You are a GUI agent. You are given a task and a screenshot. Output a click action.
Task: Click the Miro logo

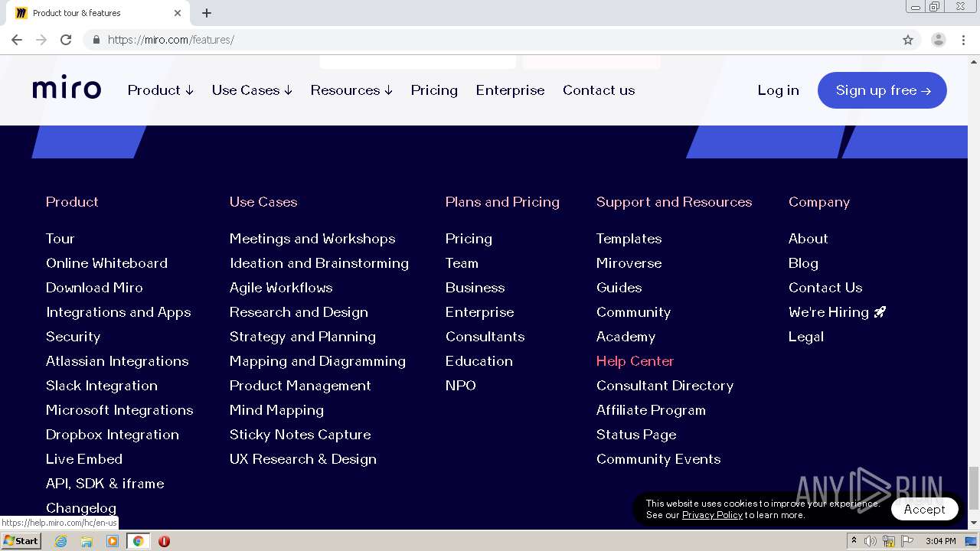point(67,89)
